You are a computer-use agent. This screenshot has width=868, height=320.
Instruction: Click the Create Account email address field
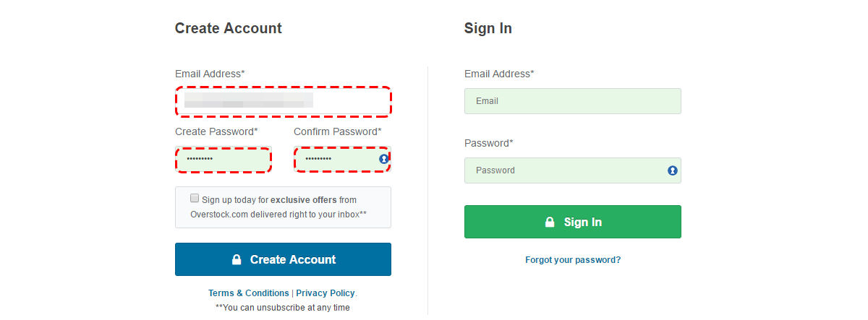284,101
